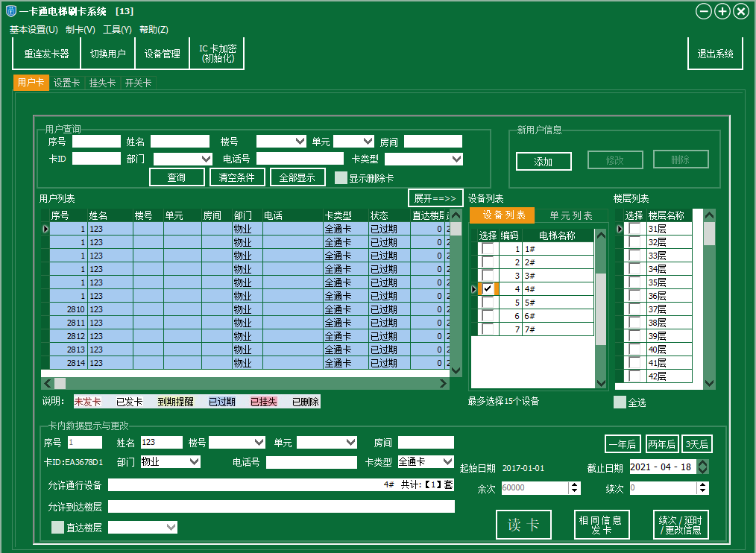Image resolution: width=756 pixels, height=553 pixels.
Task: Set expiry with the 一年后 button
Action: [x=623, y=444]
